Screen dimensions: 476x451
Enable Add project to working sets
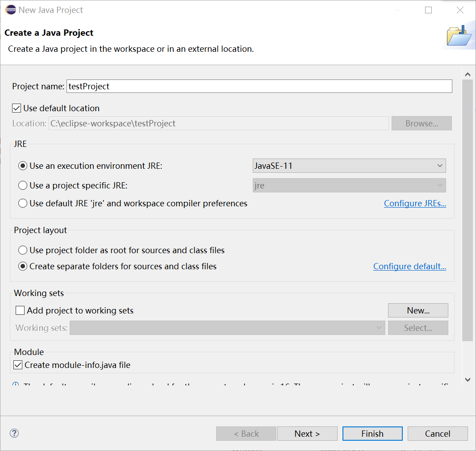coord(20,310)
